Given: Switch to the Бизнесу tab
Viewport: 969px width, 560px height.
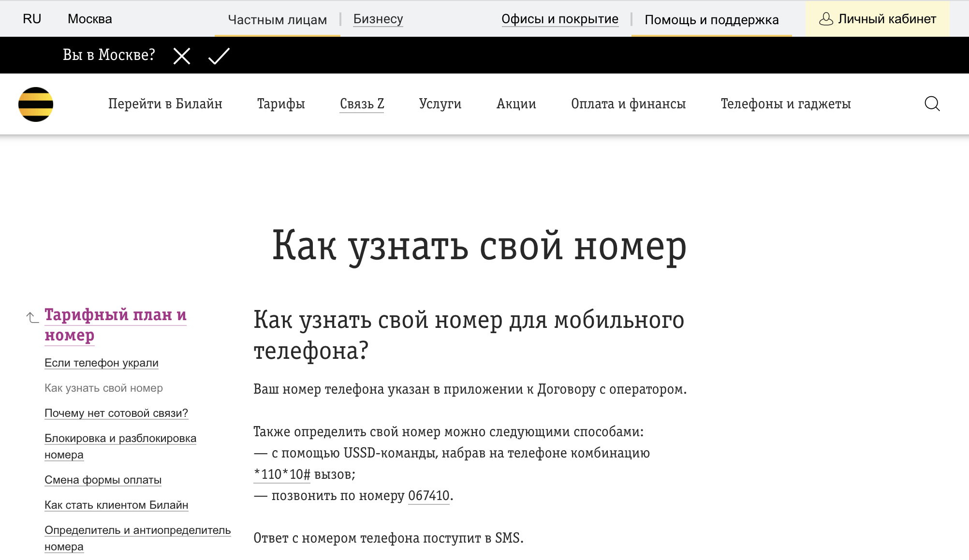Looking at the screenshot, I should [x=378, y=19].
